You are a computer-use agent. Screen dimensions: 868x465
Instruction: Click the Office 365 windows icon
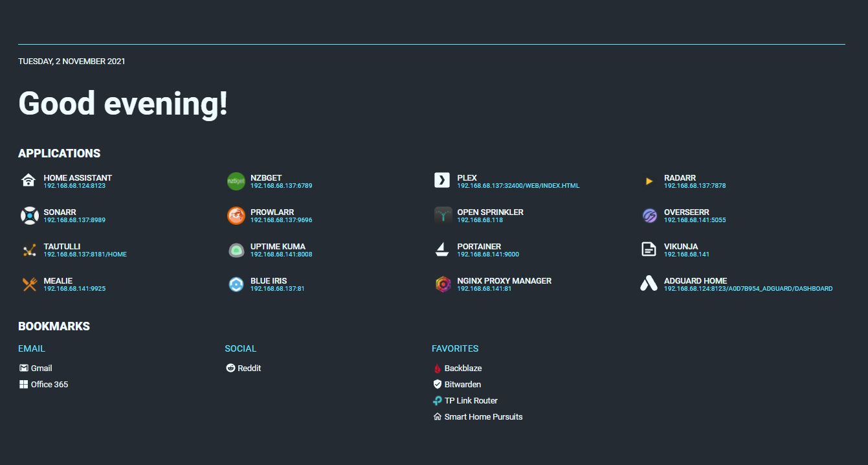24,384
